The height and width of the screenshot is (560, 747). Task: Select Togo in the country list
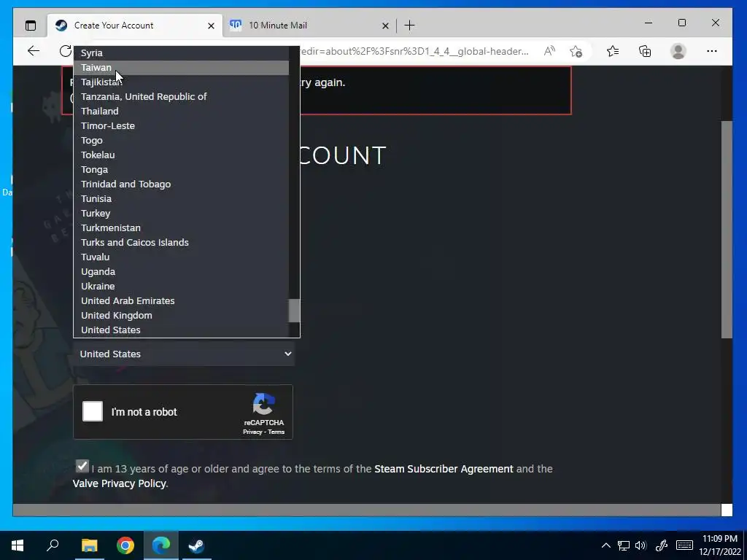click(x=181, y=141)
